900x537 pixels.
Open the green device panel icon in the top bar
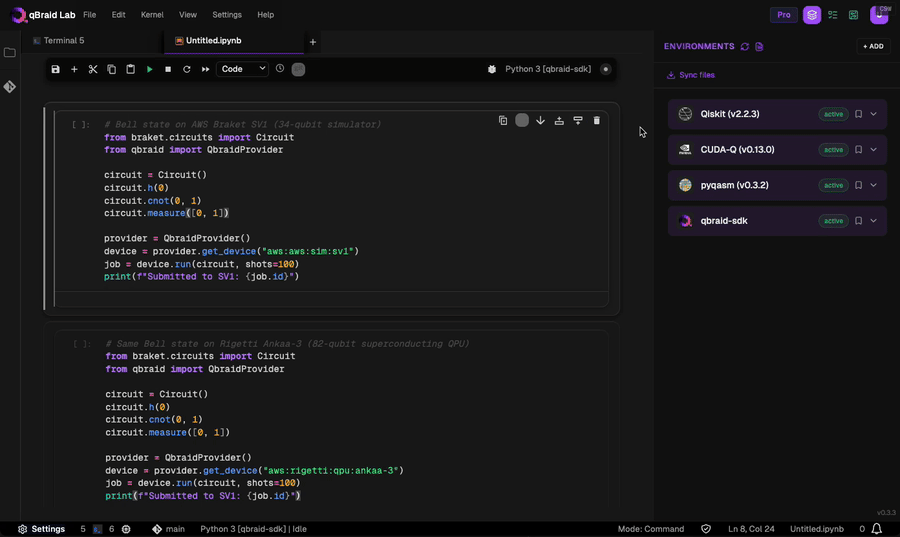[x=854, y=15]
